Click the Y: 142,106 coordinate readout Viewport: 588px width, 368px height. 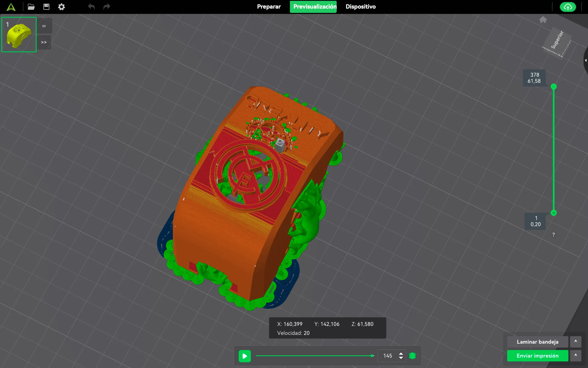point(327,324)
